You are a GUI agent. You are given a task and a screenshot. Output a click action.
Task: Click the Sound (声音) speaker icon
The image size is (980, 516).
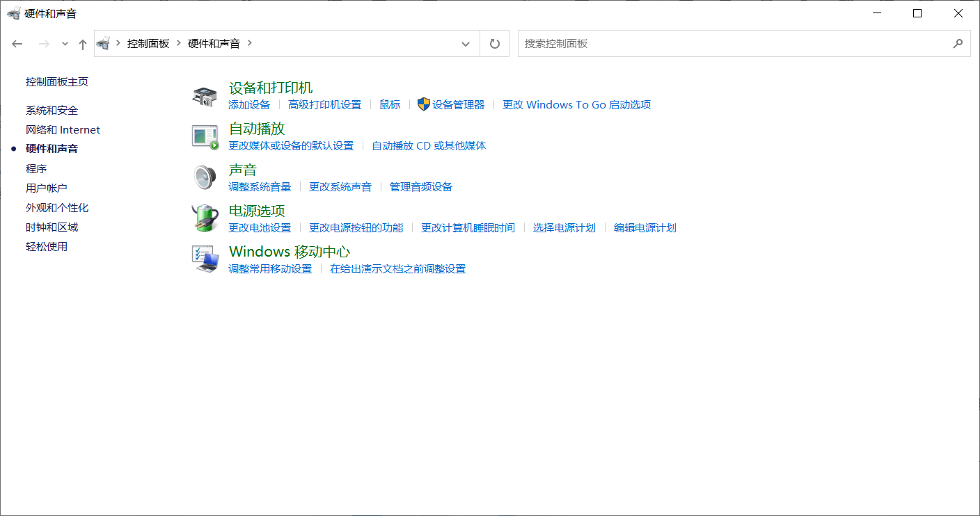(x=205, y=178)
